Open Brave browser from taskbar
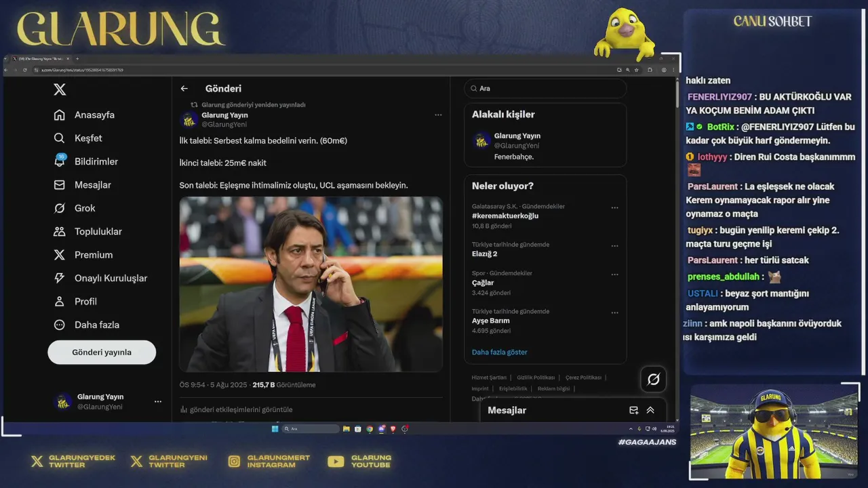This screenshot has width=868, height=488. point(393,428)
